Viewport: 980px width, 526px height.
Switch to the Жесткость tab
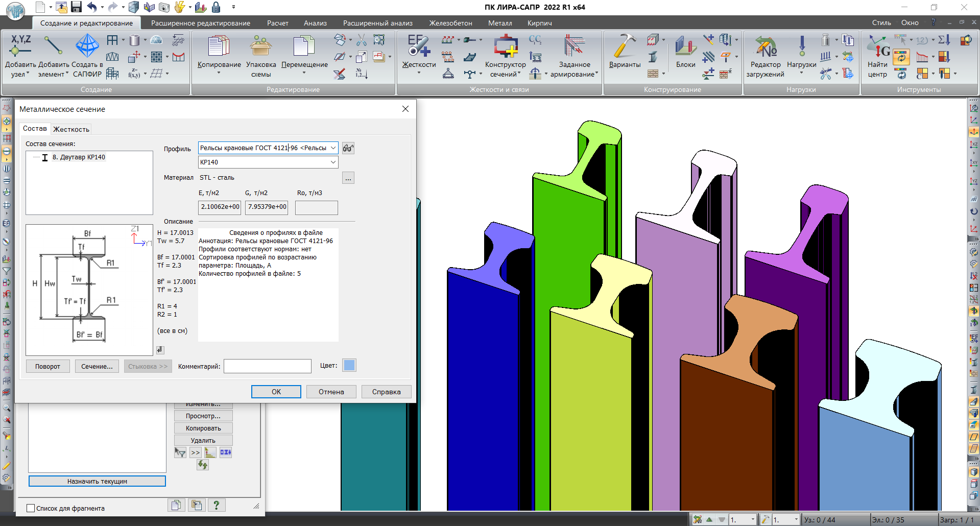71,129
